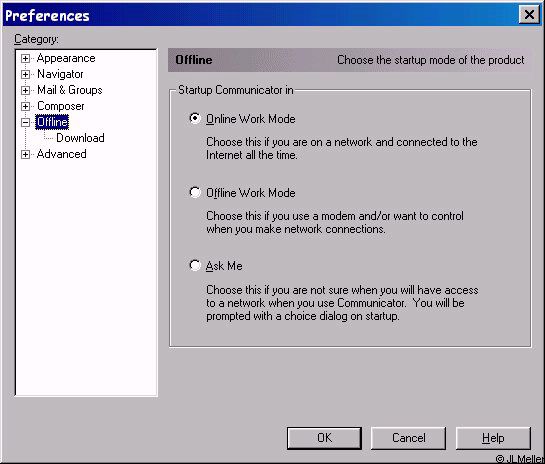Expand the Appearance category node
Image resolution: width=545 pixels, height=464 pixels.
pyautogui.click(x=25, y=58)
